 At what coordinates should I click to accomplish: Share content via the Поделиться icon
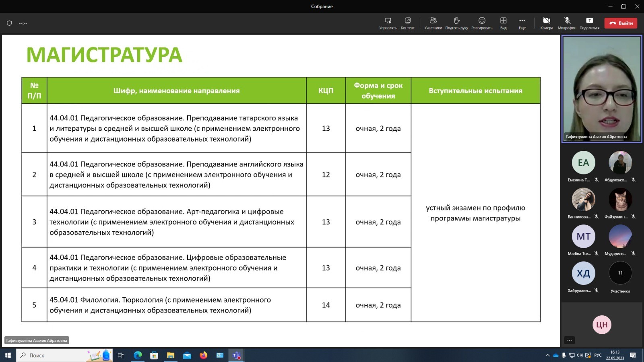click(589, 23)
